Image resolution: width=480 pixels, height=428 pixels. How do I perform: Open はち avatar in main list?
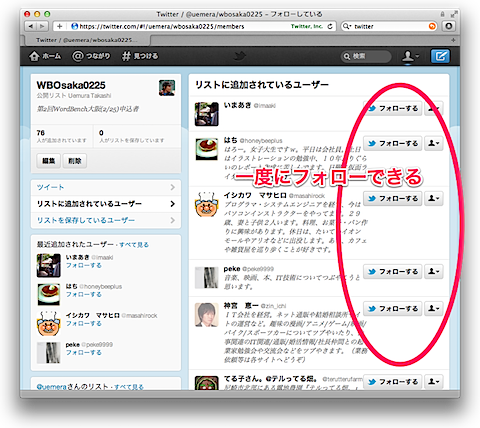point(207,149)
